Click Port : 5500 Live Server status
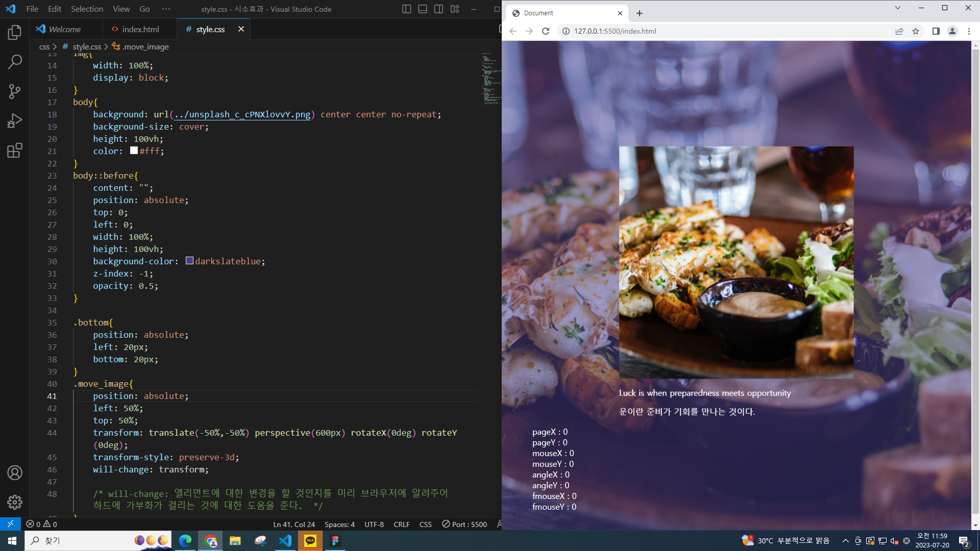The image size is (980, 551). point(464,524)
